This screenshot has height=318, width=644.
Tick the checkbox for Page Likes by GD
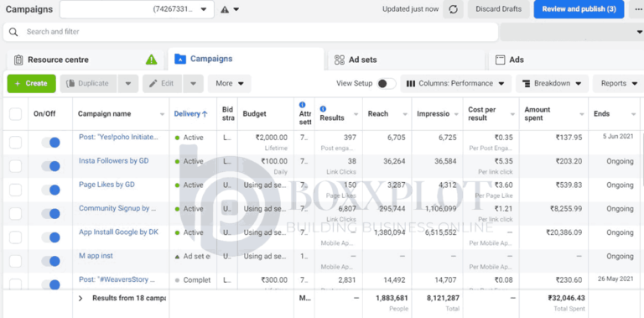click(16, 190)
